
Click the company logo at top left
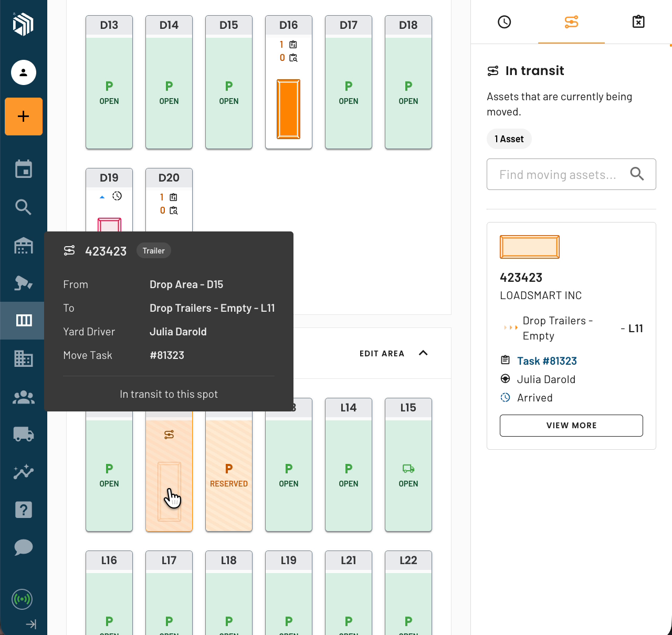[23, 25]
